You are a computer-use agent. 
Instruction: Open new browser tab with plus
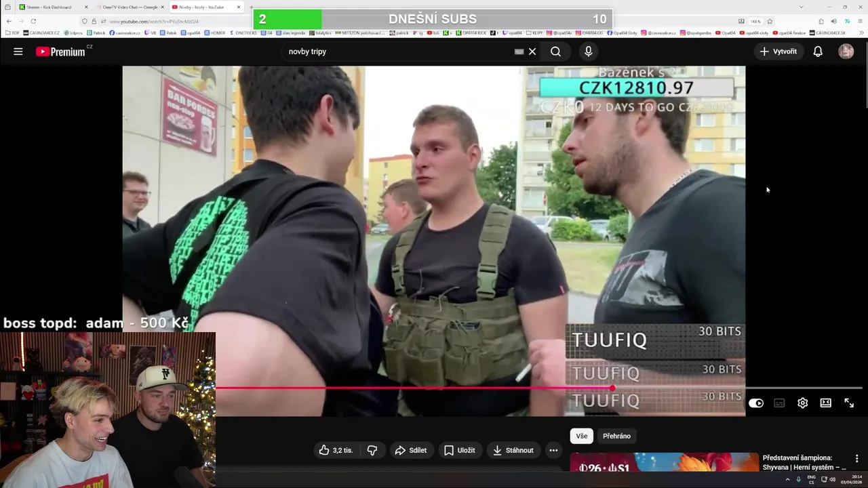252,7
